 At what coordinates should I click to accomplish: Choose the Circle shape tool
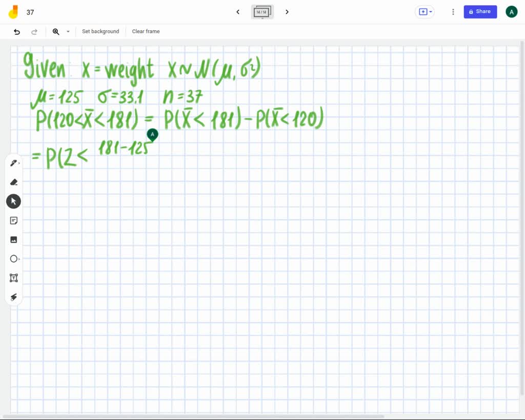coord(14,259)
